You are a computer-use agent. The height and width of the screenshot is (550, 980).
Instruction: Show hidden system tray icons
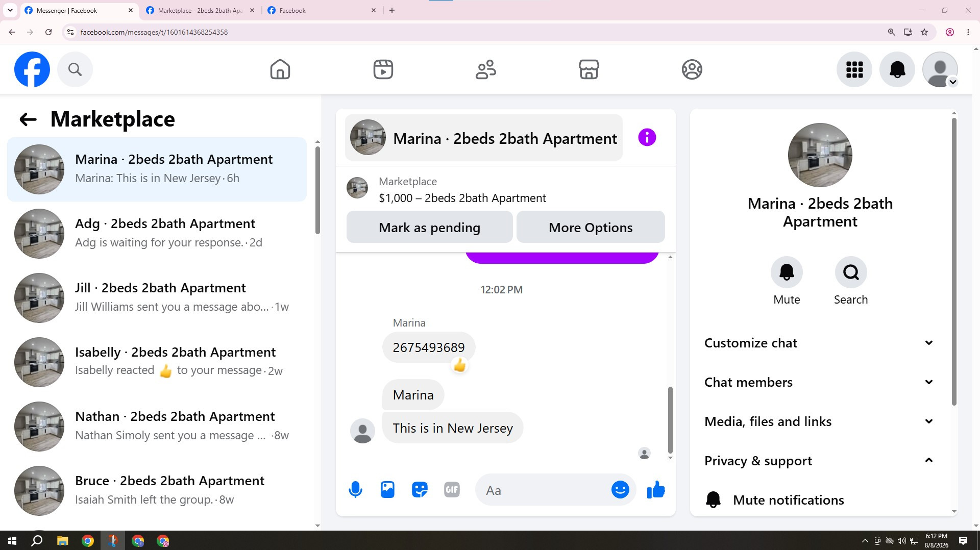(x=865, y=541)
